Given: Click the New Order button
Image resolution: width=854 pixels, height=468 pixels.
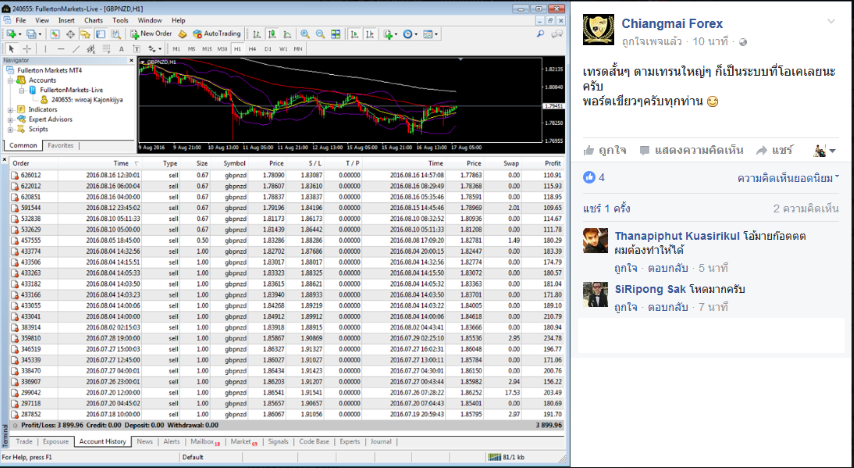Looking at the screenshot, I should click(x=151, y=34).
